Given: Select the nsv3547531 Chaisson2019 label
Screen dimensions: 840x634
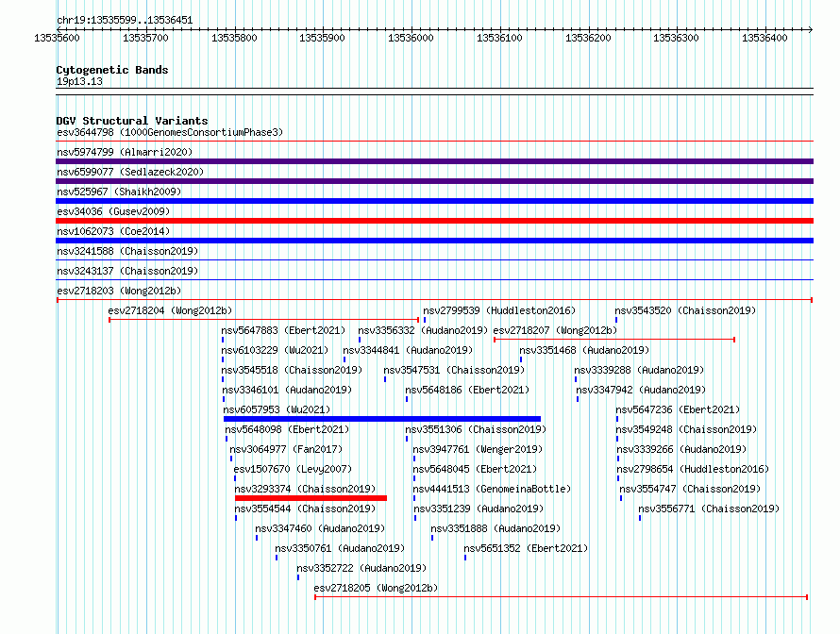Looking at the screenshot, I should tap(454, 370).
